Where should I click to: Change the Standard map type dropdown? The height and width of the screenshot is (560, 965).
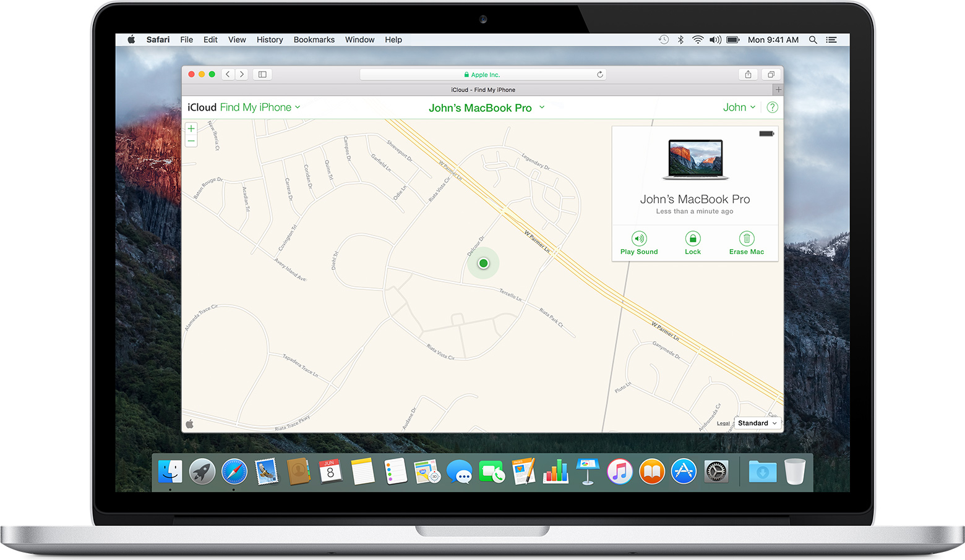(757, 423)
